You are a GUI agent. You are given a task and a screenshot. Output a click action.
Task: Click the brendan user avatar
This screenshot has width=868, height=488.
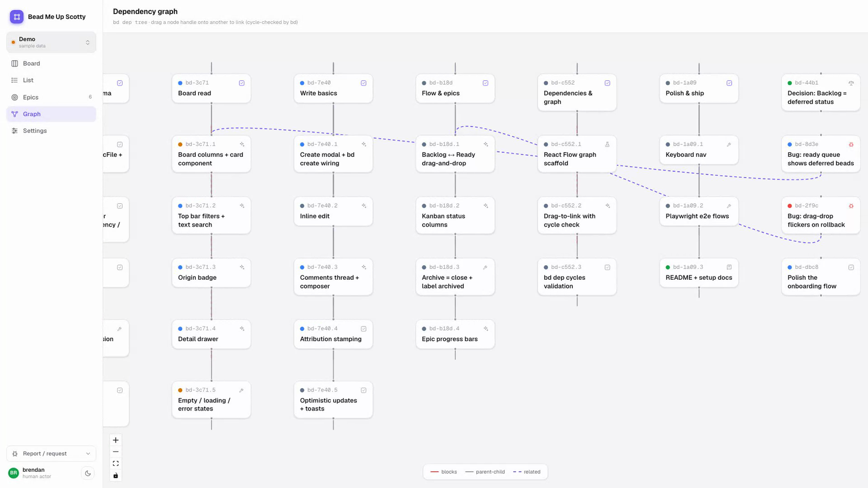click(x=14, y=473)
